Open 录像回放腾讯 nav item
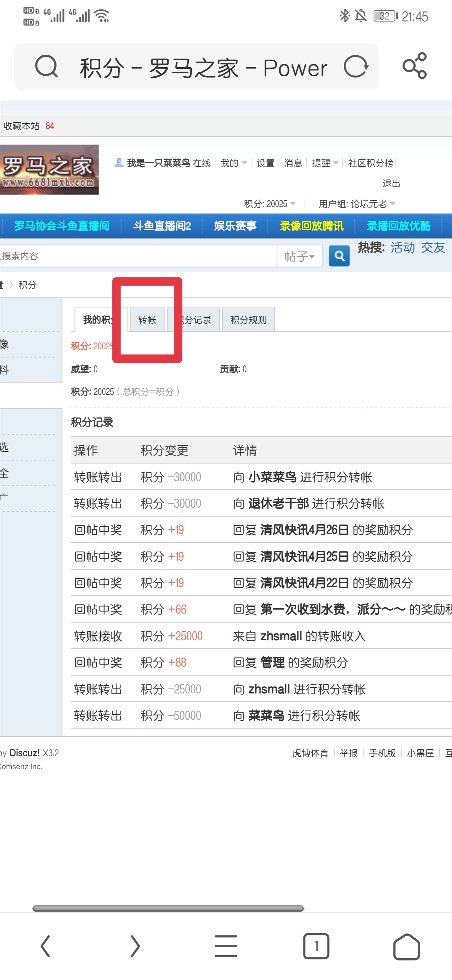 (312, 226)
